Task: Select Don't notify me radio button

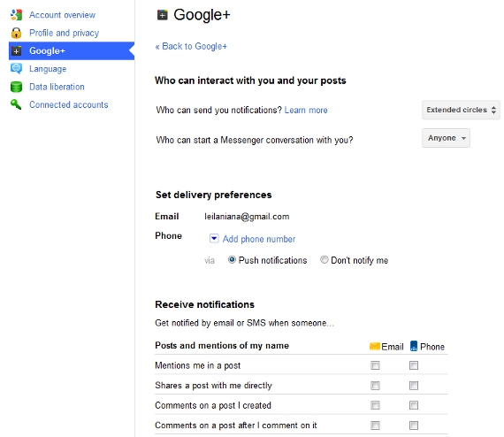Action: click(325, 259)
